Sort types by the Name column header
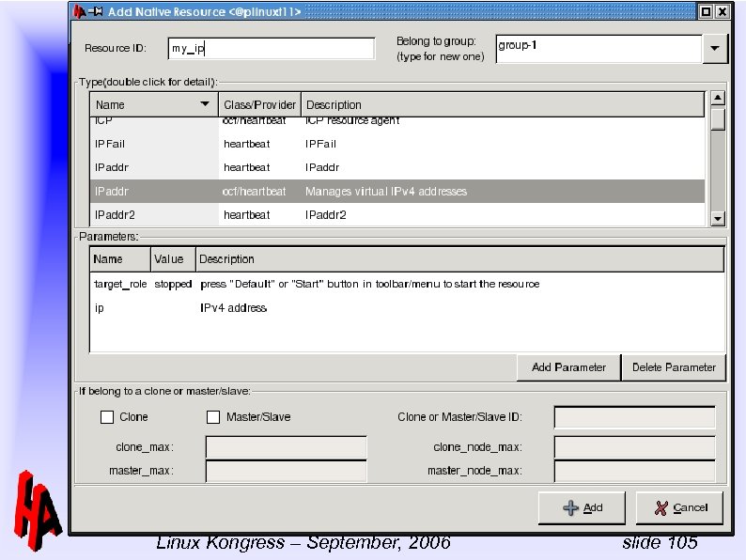The height and width of the screenshot is (560, 746). click(x=154, y=104)
